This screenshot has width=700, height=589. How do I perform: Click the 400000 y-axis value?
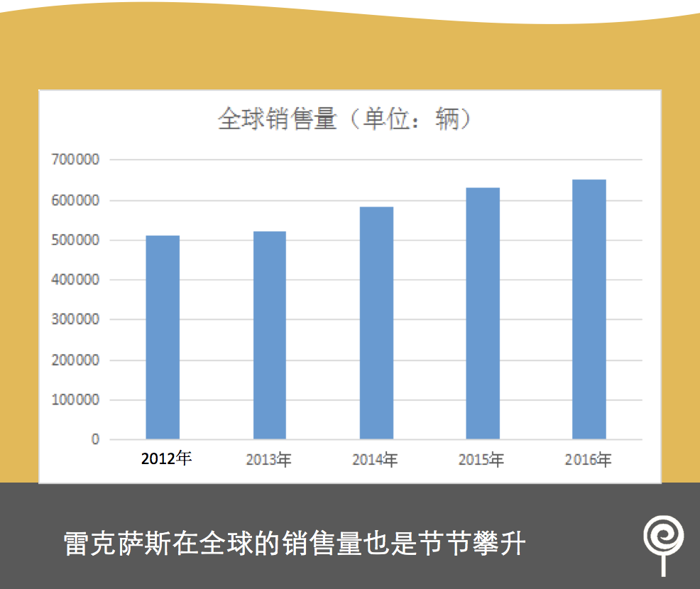pos(75,280)
